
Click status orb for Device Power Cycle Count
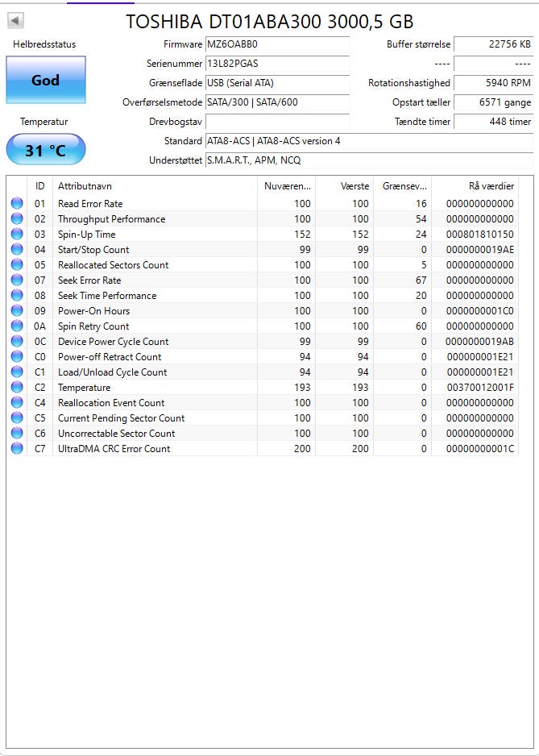pos(17,342)
